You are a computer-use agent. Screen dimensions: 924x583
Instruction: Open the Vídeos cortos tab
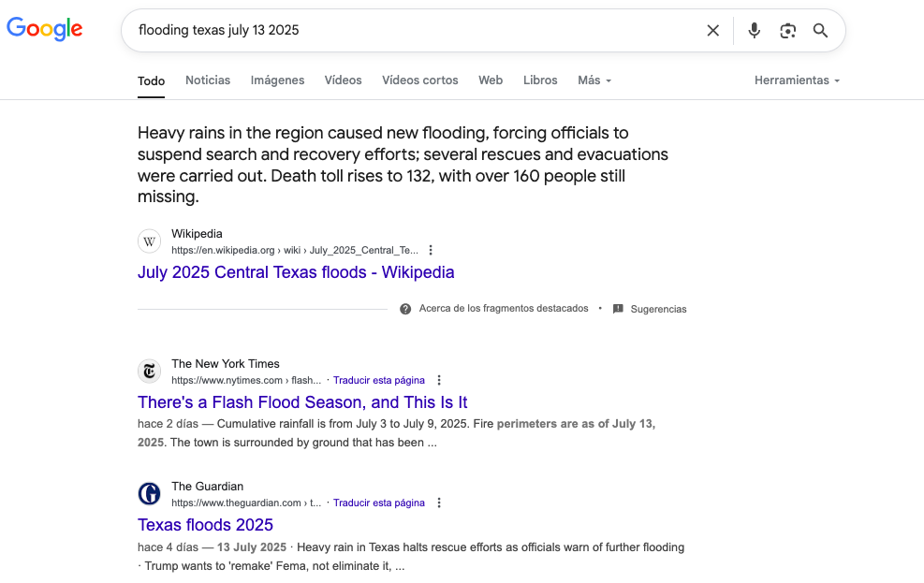[420, 80]
